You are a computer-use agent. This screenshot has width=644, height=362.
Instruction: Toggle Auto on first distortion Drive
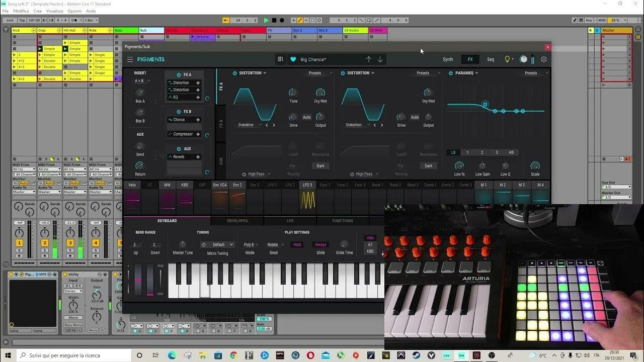(x=307, y=117)
